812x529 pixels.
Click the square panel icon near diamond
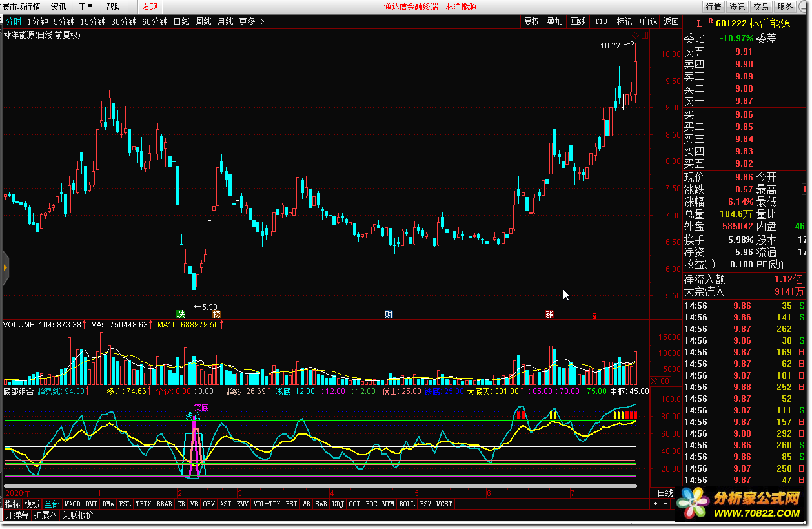[x=645, y=35]
